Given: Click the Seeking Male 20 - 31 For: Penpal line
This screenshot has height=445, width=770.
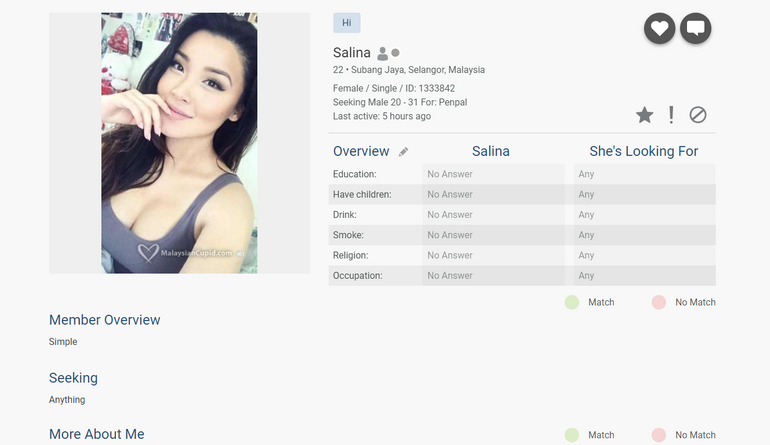Looking at the screenshot, I should point(400,102).
